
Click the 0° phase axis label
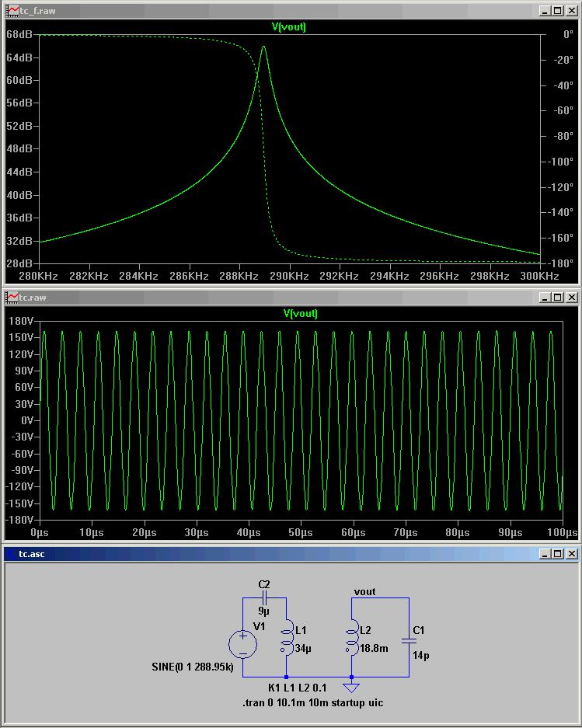point(568,35)
